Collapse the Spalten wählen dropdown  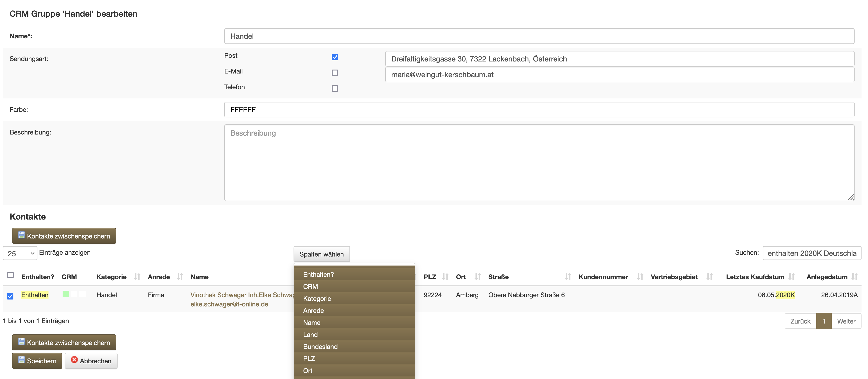click(x=322, y=254)
